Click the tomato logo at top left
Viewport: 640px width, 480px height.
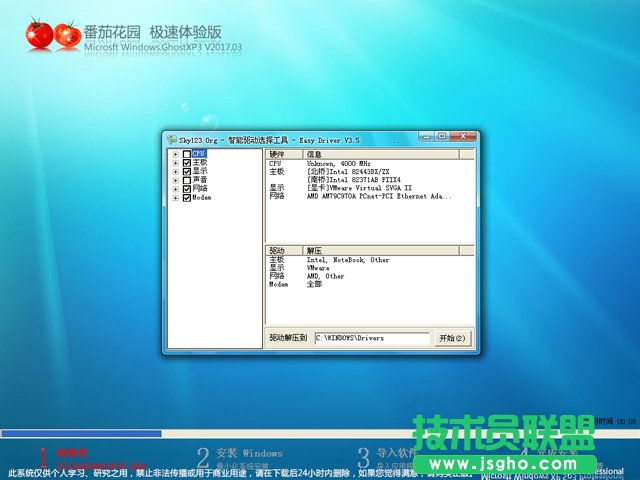coord(53,34)
